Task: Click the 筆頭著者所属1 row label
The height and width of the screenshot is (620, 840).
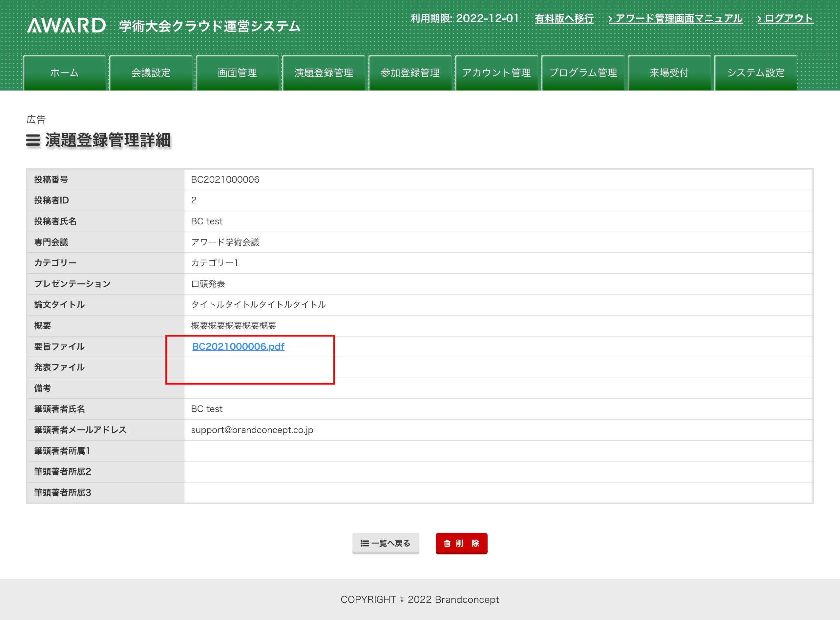Action: click(63, 451)
